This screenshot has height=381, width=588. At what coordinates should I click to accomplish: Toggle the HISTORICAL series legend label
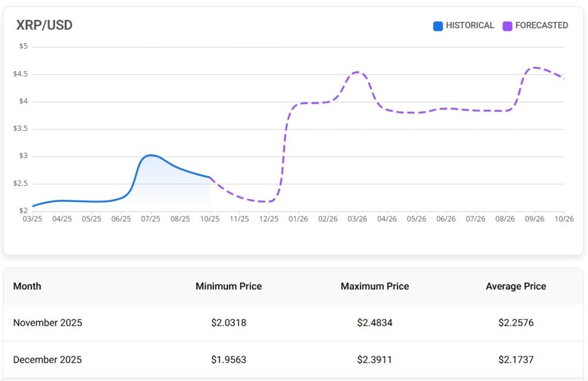(470, 25)
